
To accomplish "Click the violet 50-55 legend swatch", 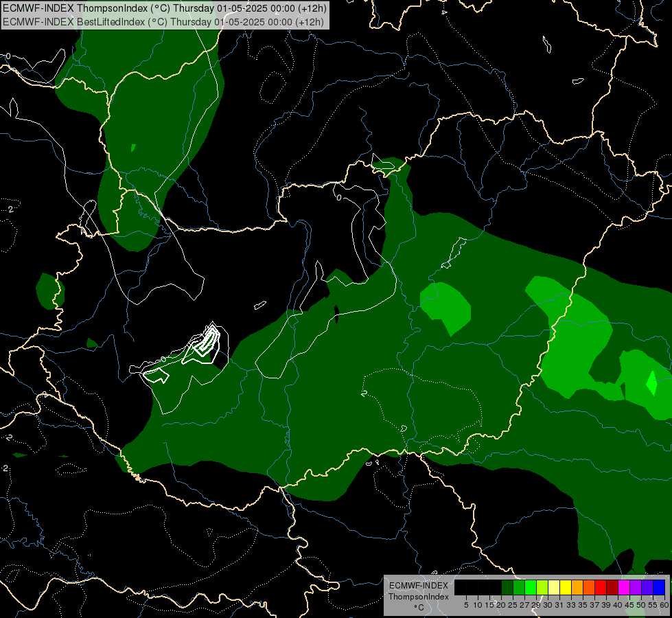I will [647, 587].
